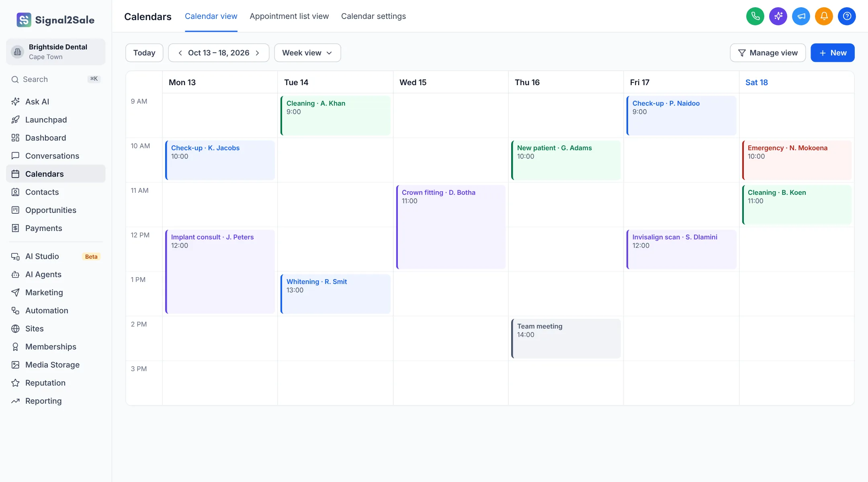Open Ask AI in sidebar
868x482 pixels.
pos(56,102)
